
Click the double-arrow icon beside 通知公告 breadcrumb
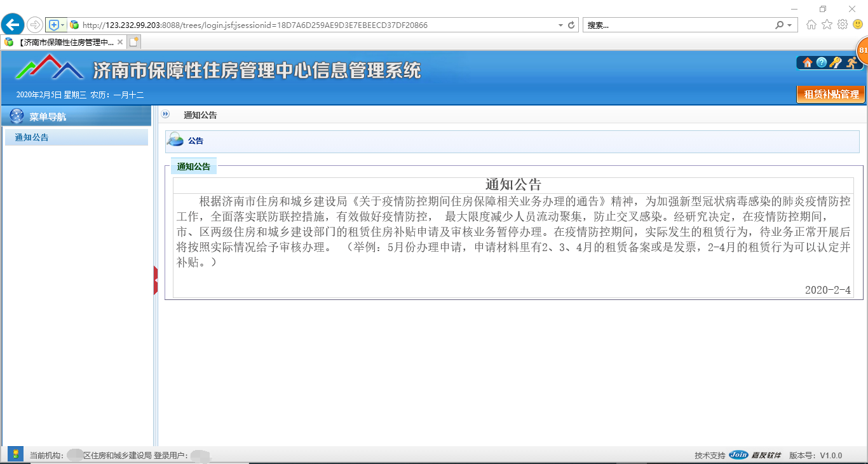[x=166, y=114]
